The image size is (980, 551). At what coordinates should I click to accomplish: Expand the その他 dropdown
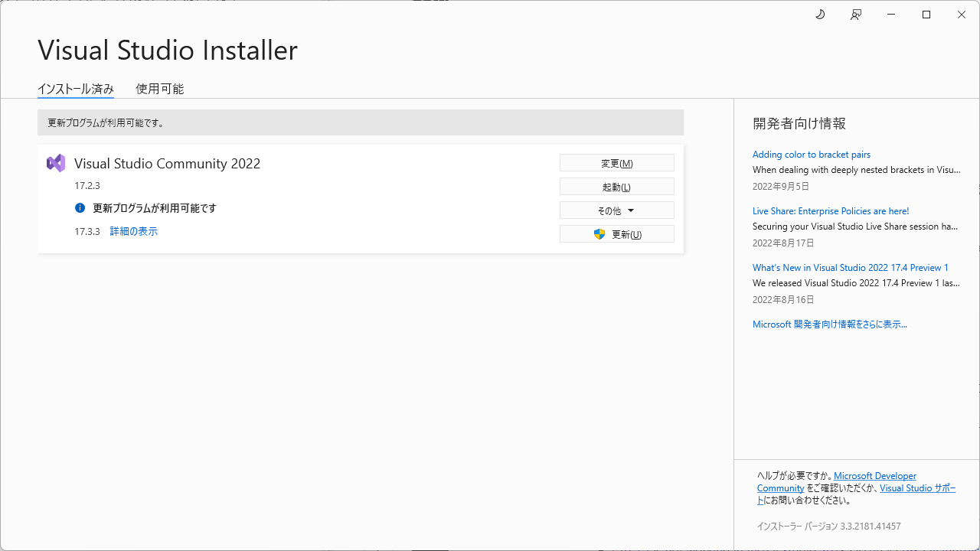point(617,210)
